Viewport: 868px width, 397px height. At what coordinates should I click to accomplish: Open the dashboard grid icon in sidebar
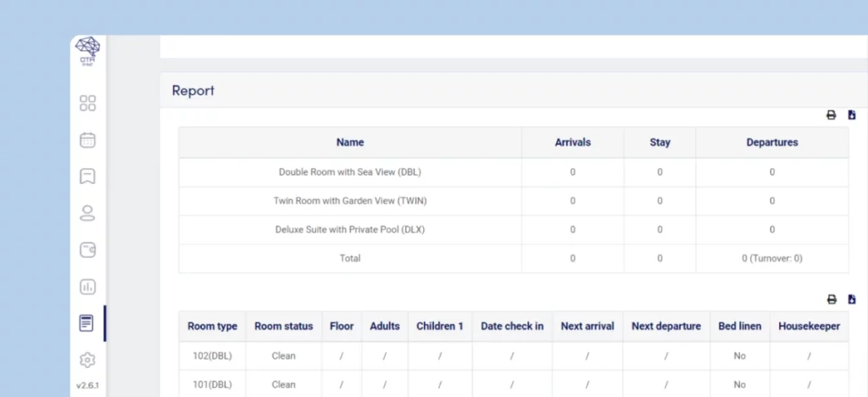[87, 103]
